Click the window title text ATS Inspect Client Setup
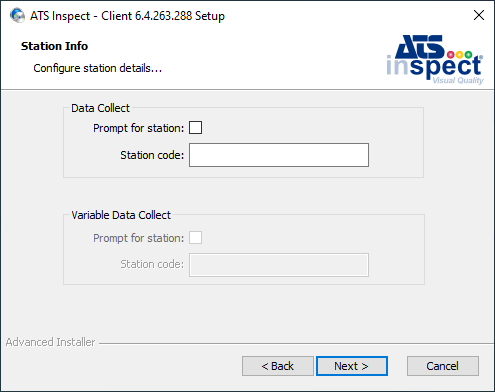The height and width of the screenshot is (392, 495). [127, 16]
